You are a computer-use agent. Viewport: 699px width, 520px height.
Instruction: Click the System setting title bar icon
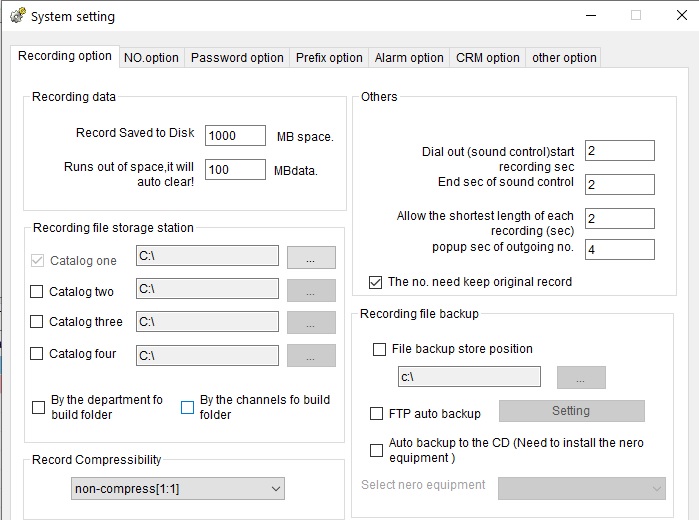[x=16, y=16]
